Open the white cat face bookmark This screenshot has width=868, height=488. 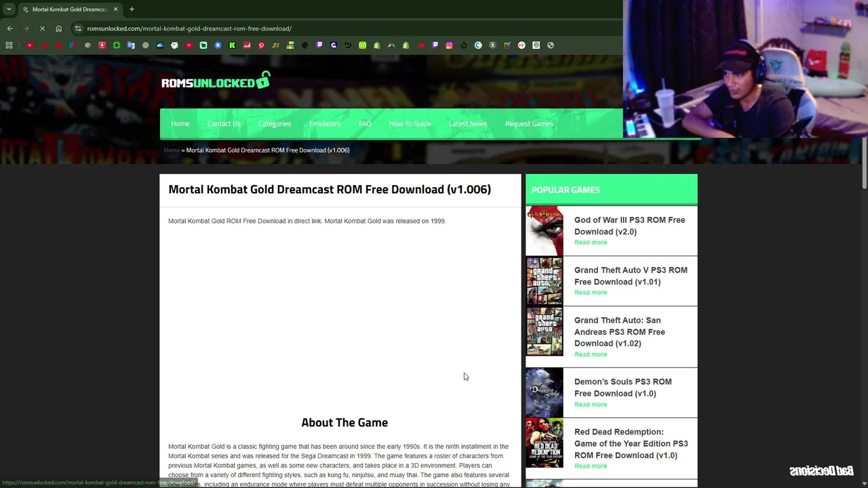coord(174,45)
